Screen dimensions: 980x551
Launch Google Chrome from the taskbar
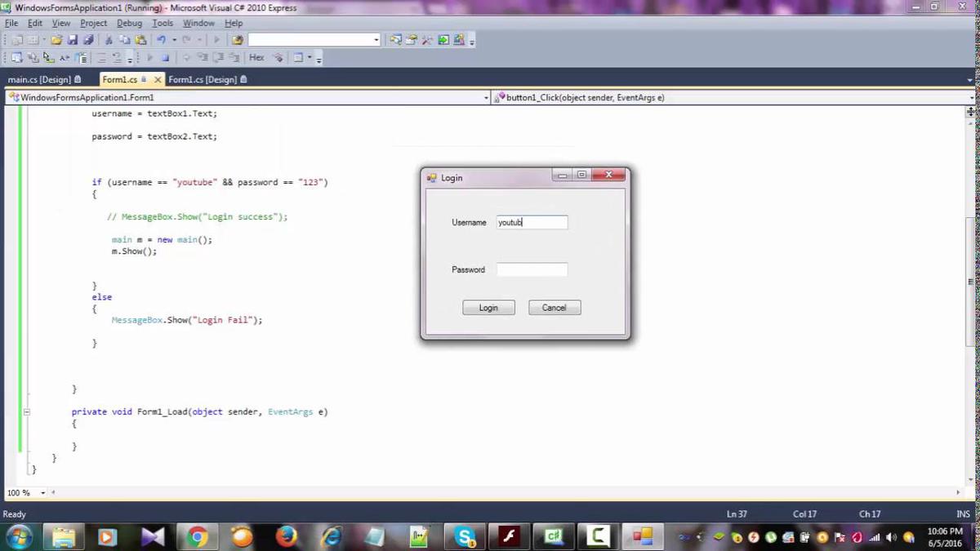[197, 536]
